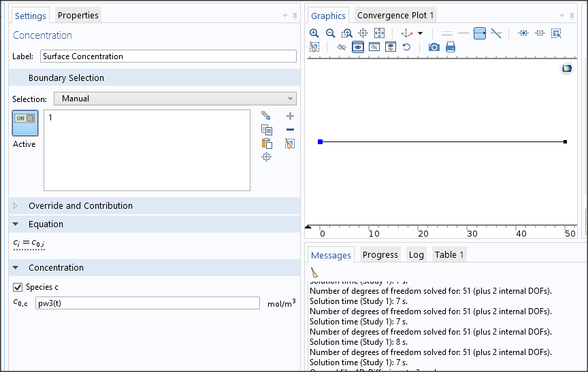Image resolution: width=588 pixels, height=372 pixels.
Task: Open the axis orientation view dropdown arrow
Action: tap(420, 33)
